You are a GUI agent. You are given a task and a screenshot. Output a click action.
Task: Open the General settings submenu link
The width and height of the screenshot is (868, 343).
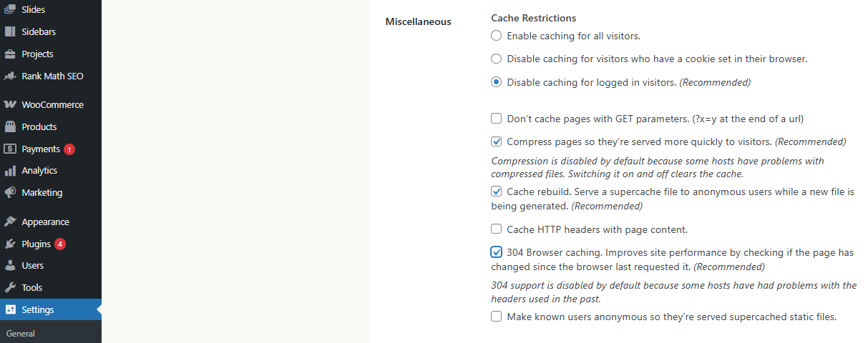coord(20,334)
